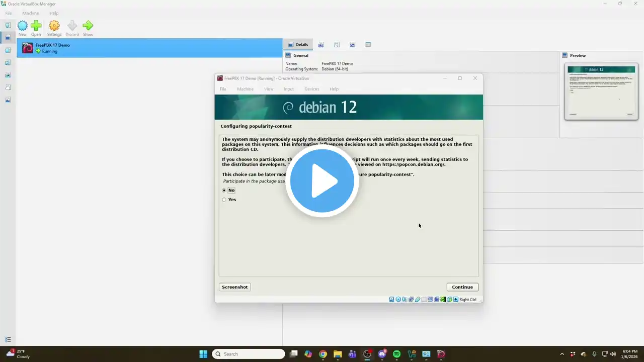Click the optical disc indicator in VM status bar
Image resolution: width=644 pixels, height=362 pixels.
(398, 299)
